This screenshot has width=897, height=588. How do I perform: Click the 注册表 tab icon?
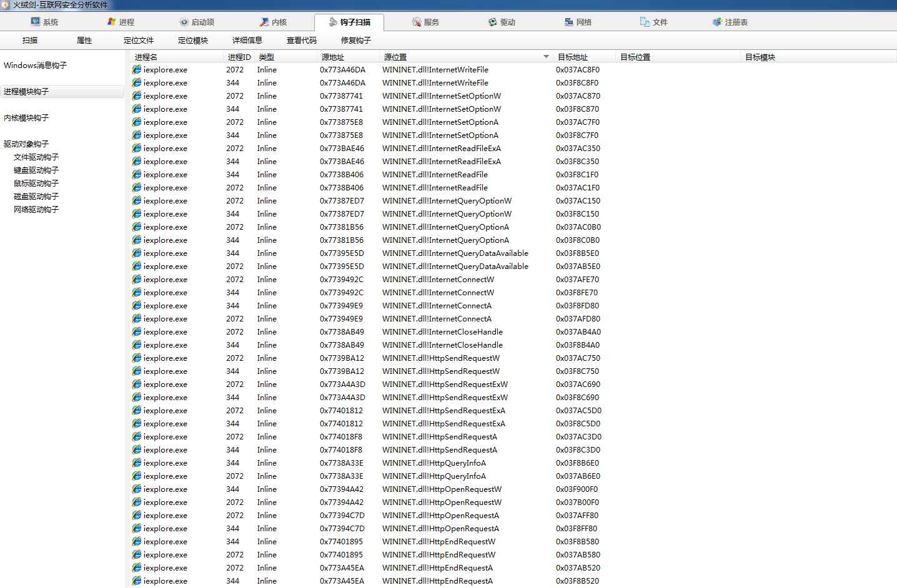[x=717, y=22]
